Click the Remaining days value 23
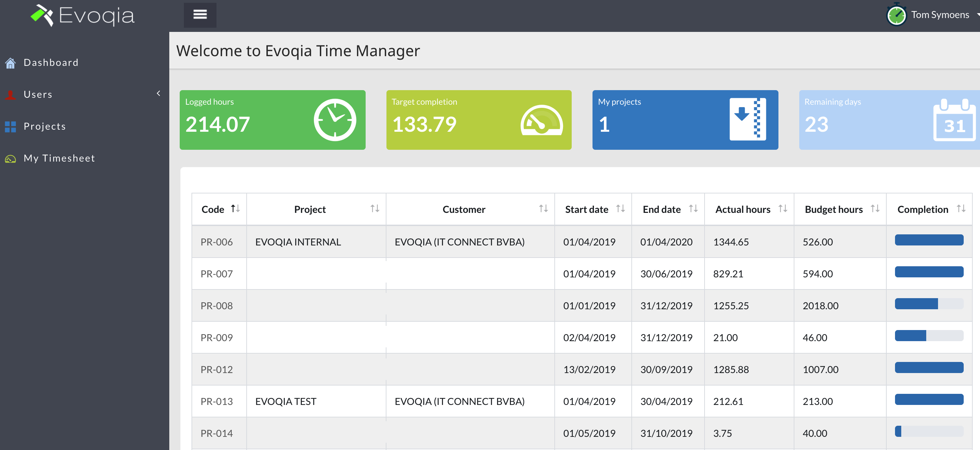980x450 pixels. tap(816, 124)
